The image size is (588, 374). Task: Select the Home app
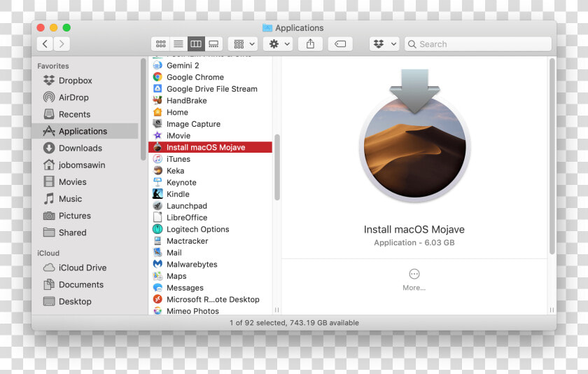click(211, 112)
